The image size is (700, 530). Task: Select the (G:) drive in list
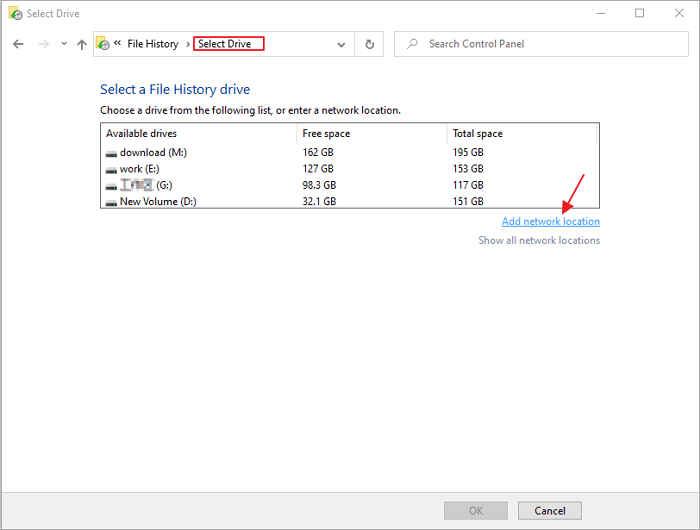click(x=145, y=185)
